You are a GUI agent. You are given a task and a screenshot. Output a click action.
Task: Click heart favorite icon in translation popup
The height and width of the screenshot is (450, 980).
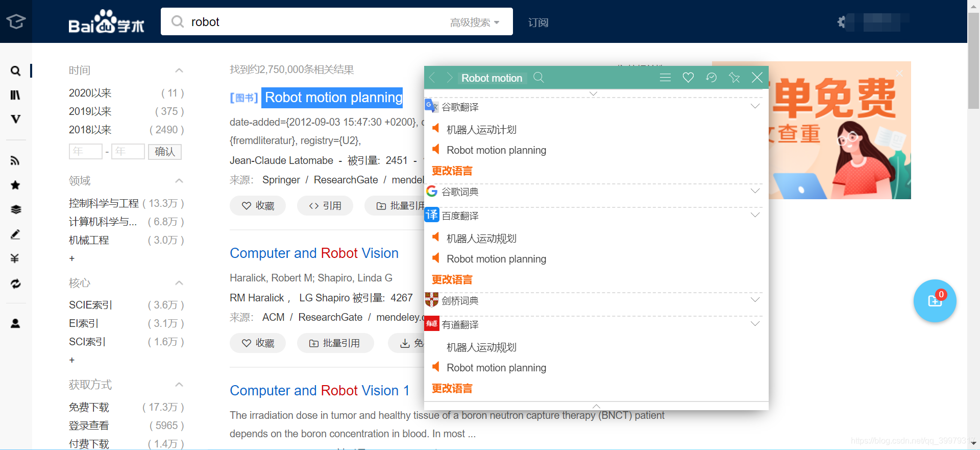[x=688, y=78]
